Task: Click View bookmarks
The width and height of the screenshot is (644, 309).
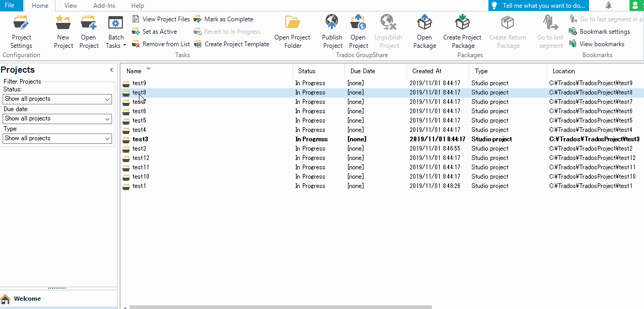Action: [596, 44]
